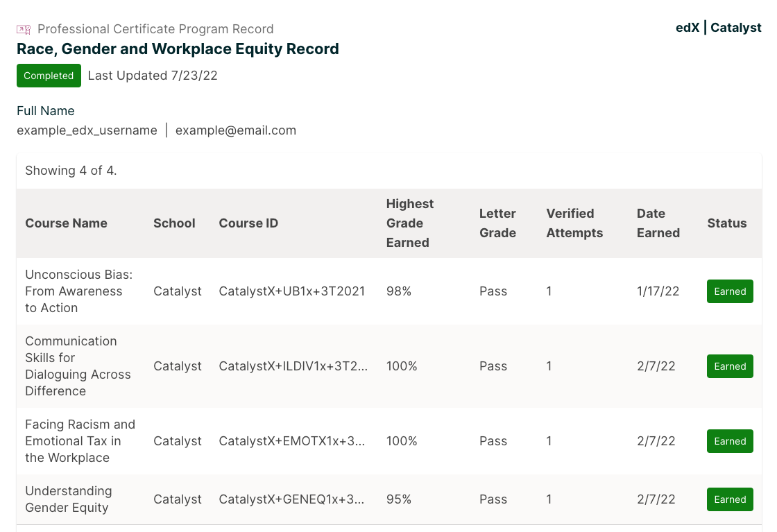
Task: Sort by School column header
Action: [x=174, y=223]
